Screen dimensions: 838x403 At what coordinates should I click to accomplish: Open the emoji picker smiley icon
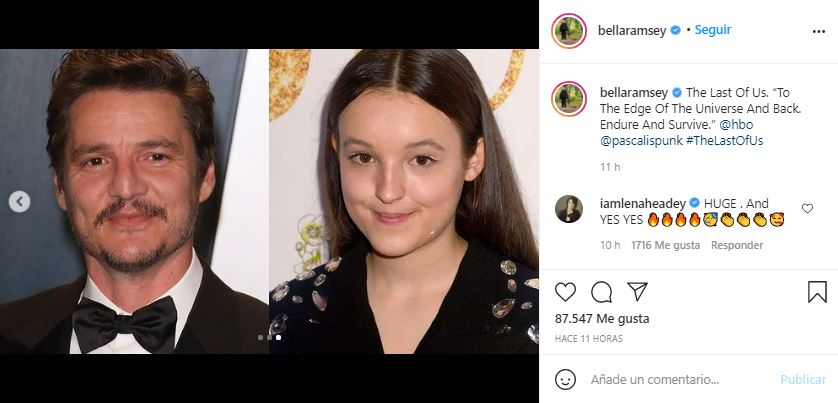[566, 380]
